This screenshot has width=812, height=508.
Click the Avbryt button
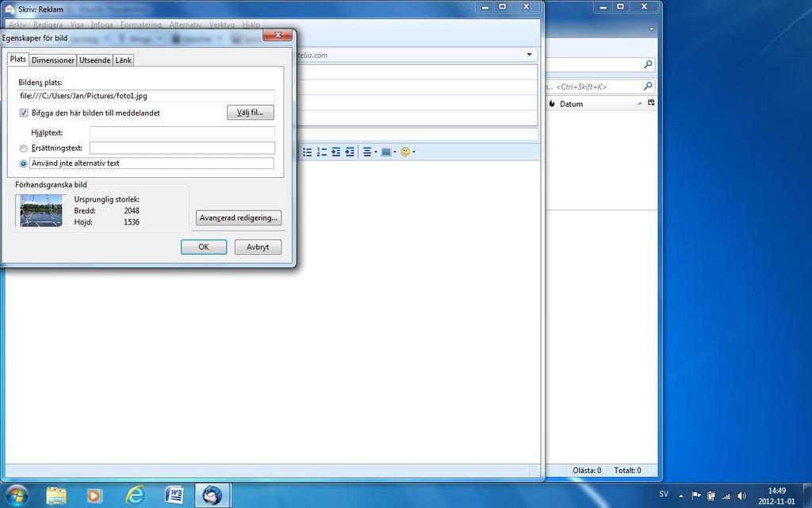click(x=258, y=247)
